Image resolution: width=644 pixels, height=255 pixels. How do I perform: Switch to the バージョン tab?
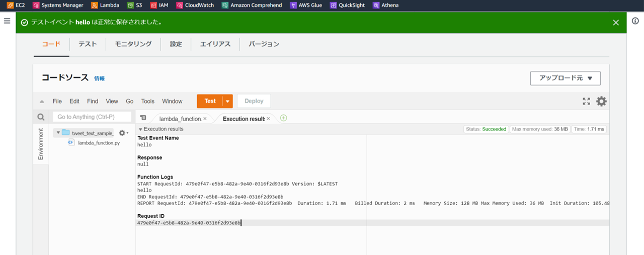[x=264, y=44]
